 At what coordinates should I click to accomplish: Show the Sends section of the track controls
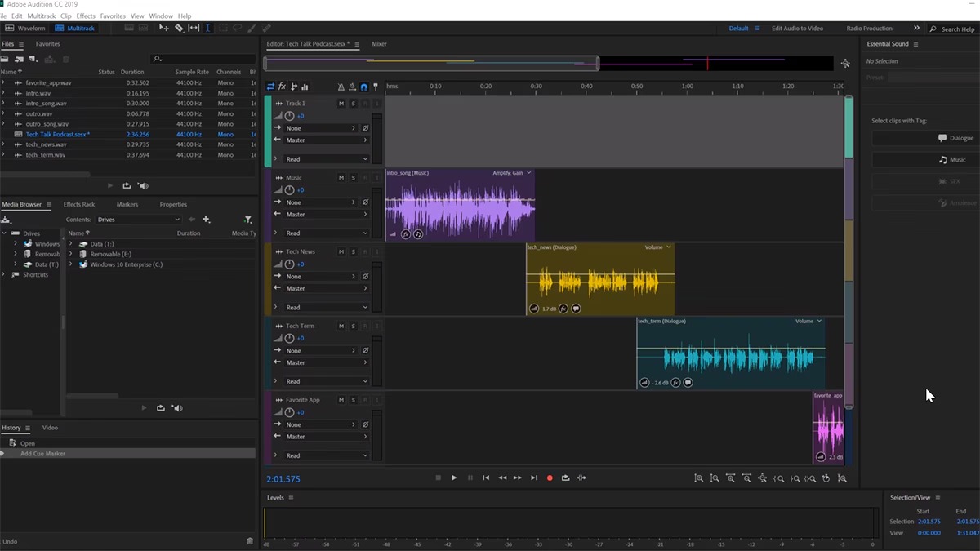click(293, 87)
